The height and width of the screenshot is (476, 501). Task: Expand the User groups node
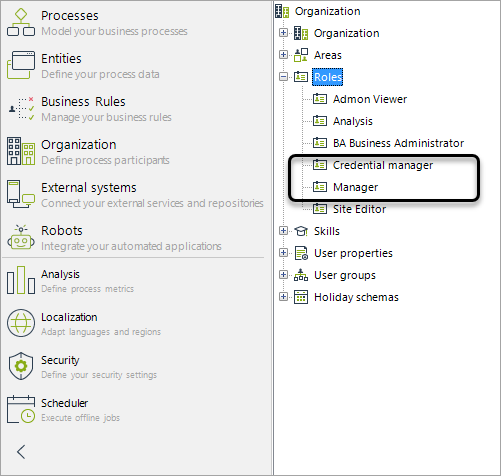click(x=283, y=275)
